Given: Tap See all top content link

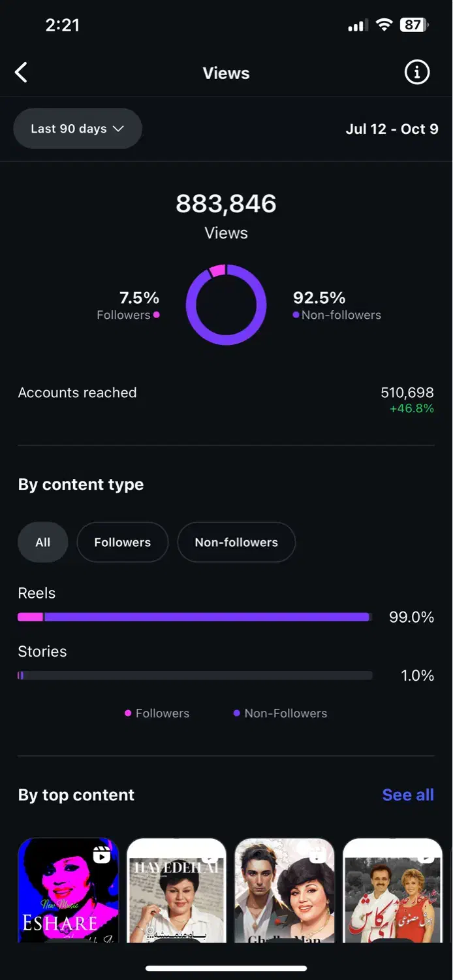Looking at the screenshot, I should click(x=407, y=795).
